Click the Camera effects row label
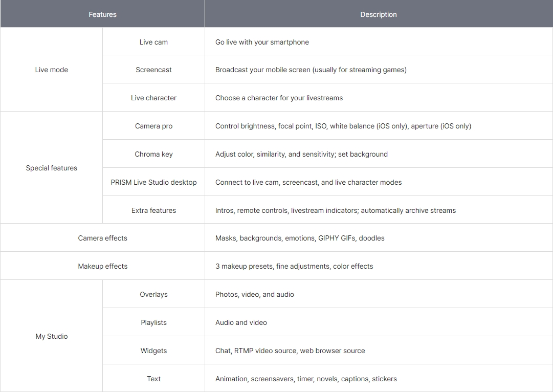The width and height of the screenshot is (553, 392). pyautogui.click(x=102, y=238)
